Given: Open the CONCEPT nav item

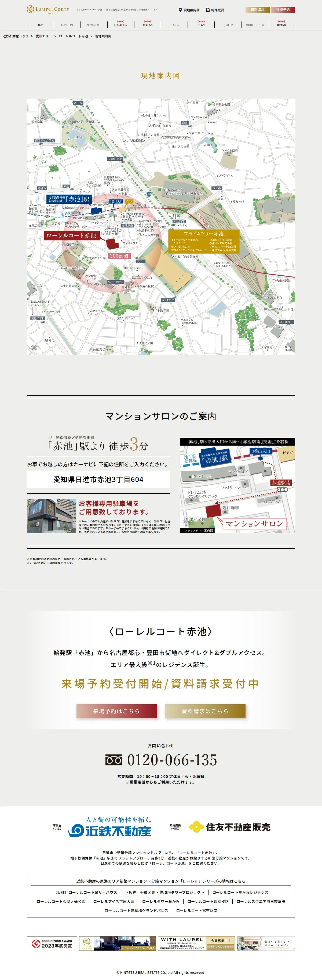Looking at the screenshot, I should (67, 25).
